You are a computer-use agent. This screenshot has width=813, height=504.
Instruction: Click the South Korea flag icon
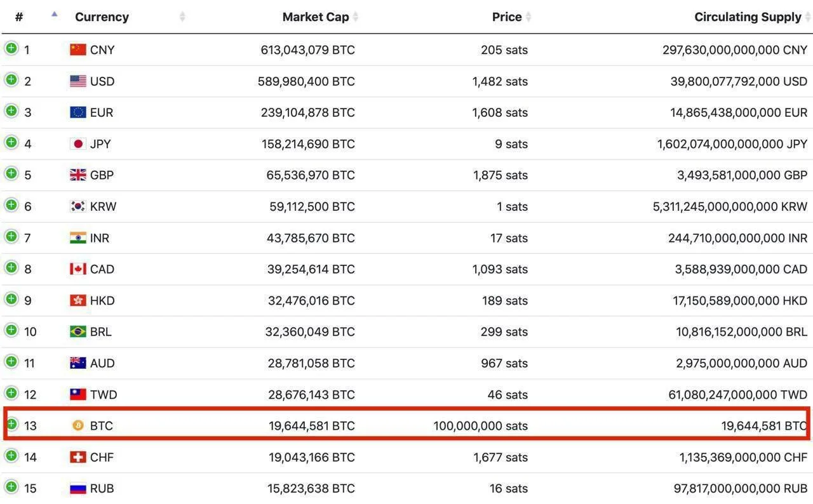(x=78, y=206)
